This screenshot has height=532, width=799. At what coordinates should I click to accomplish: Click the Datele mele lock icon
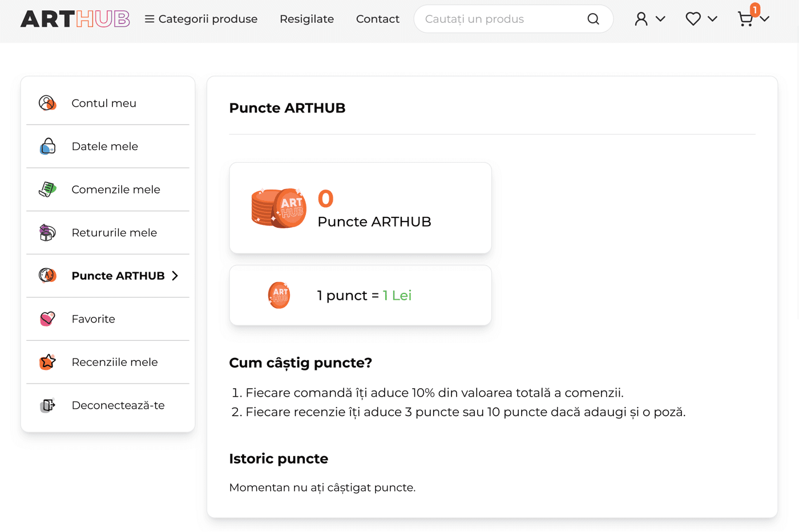pos(47,146)
